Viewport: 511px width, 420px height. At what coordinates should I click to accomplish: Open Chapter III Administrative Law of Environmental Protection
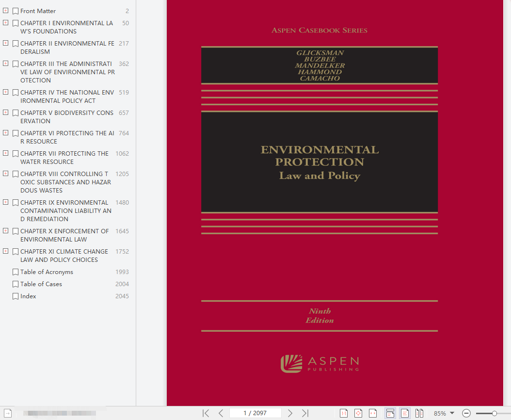point(68,72)
